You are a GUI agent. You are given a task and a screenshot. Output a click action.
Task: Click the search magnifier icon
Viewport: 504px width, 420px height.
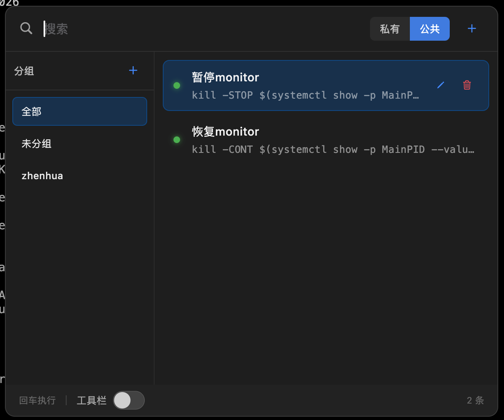tap(26, 29)
